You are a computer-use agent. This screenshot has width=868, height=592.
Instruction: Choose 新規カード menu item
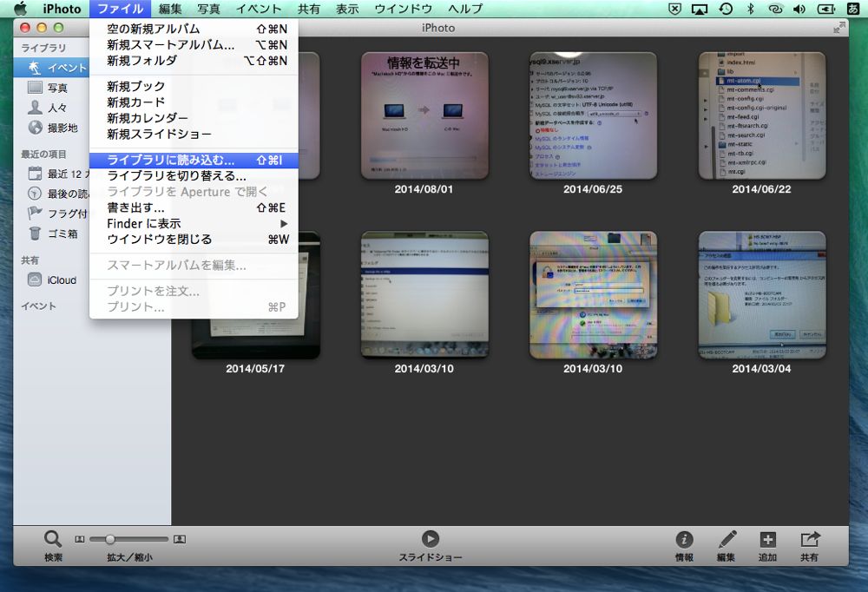[194, 102]
